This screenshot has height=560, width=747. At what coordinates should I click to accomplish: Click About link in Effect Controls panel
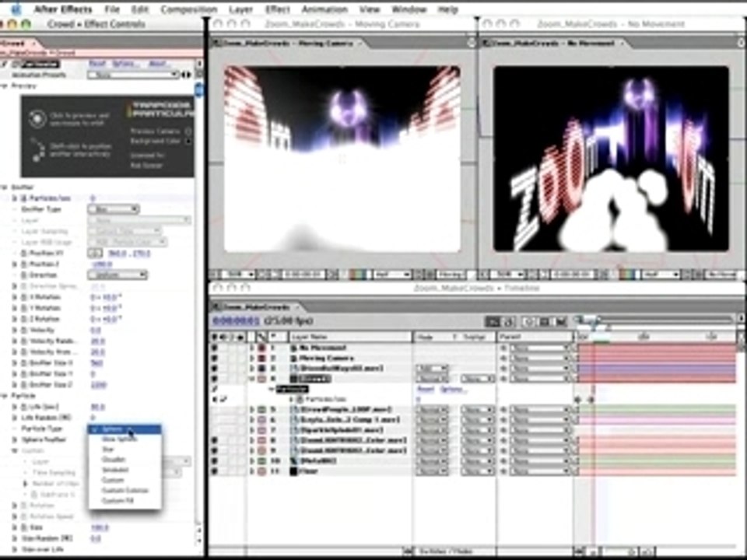(158, 63)
